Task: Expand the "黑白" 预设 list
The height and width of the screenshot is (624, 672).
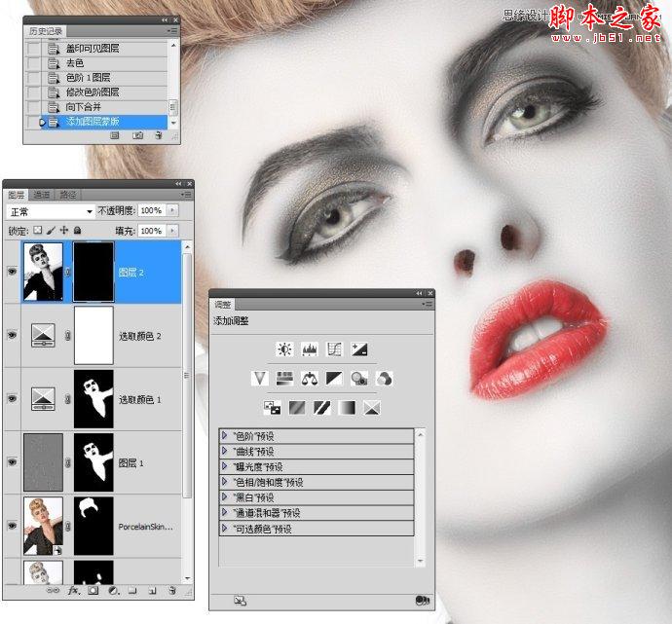Action: [x=225, y=497]
